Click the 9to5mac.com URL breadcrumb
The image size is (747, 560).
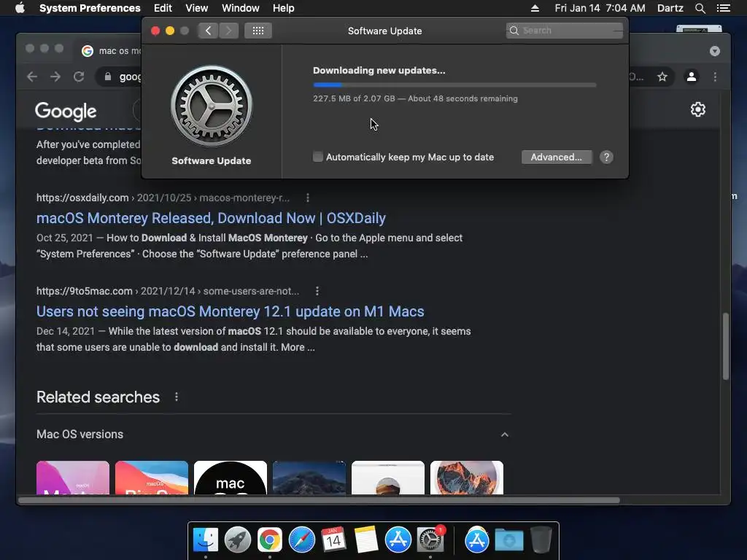168,291
